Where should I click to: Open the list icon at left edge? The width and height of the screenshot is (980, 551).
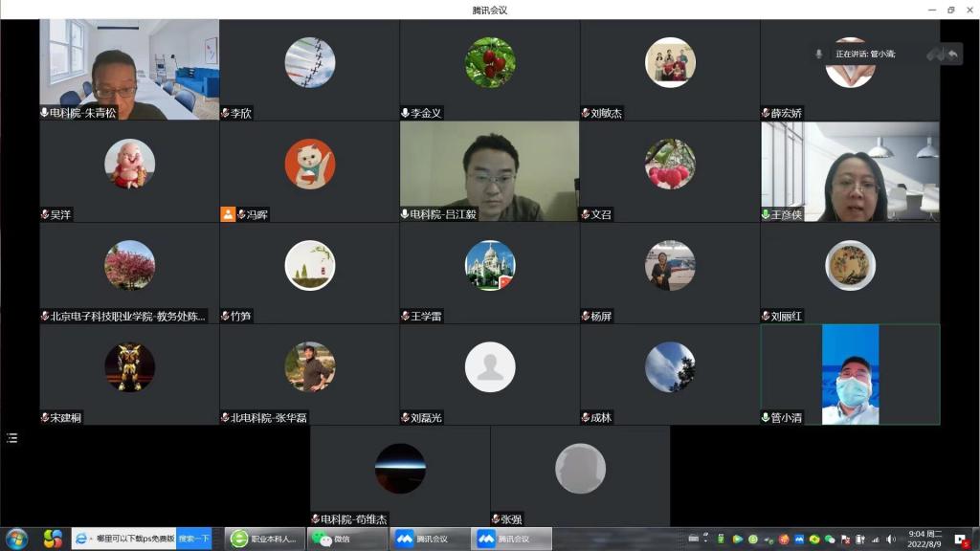(11, 438)
